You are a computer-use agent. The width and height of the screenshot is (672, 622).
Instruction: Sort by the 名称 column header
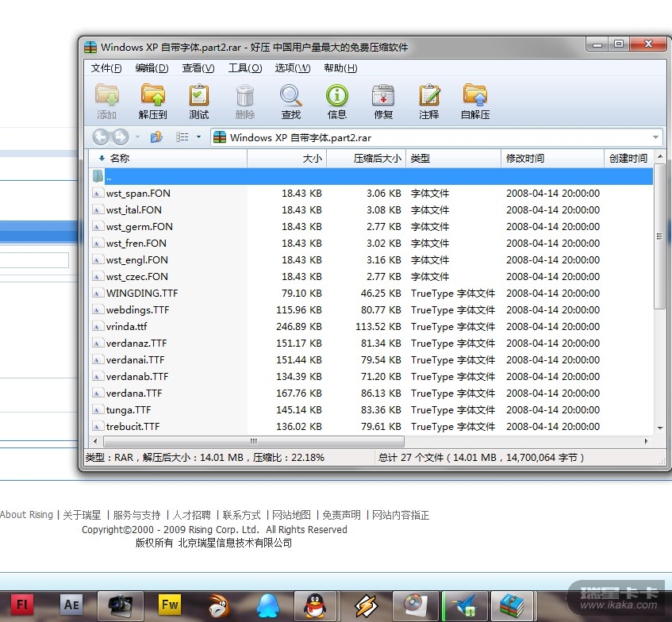[168, 159]
